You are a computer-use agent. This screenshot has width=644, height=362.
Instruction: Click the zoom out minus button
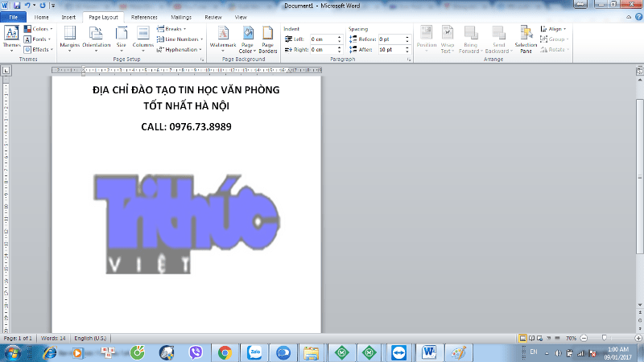[x=584, y=338]
